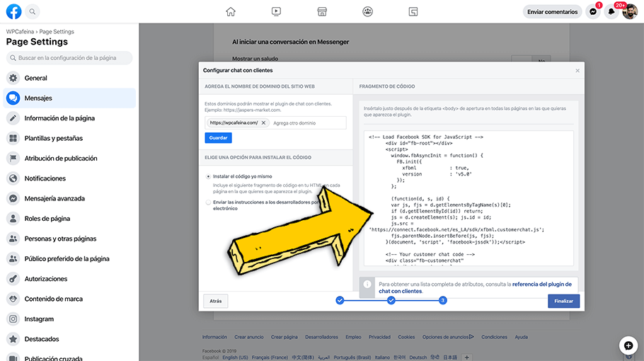This screenshot has height=361, width=644.
Task: Click the Guardar button
Action: point(218,138)
